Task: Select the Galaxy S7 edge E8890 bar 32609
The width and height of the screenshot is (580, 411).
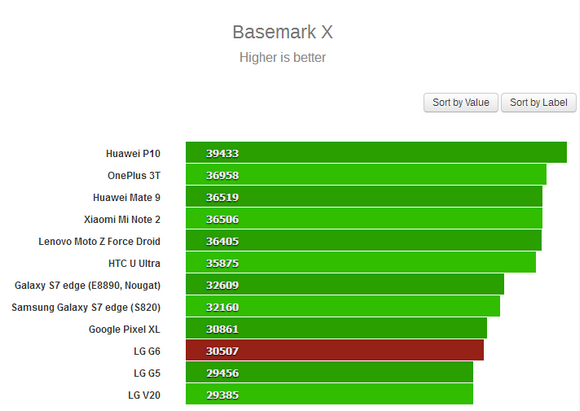Action: [x=345, y=284]
